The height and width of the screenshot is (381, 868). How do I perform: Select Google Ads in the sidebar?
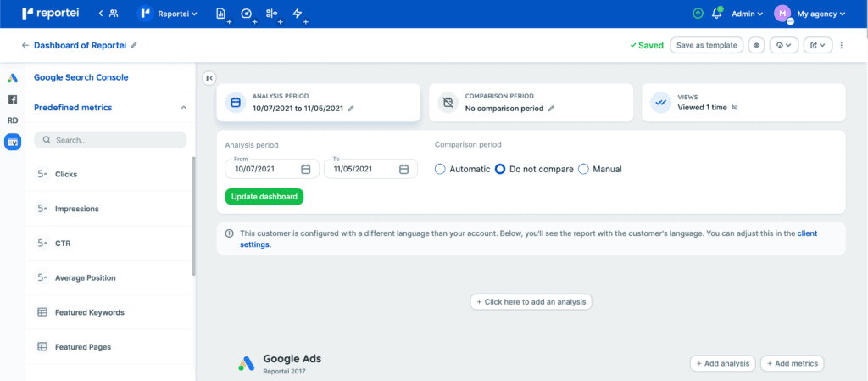click(x=12, y=79)
